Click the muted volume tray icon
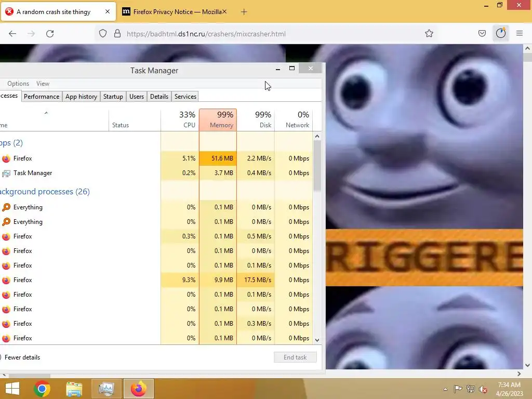Image resolution: width=532 pixels, height=399 pixels. [483, 389]
